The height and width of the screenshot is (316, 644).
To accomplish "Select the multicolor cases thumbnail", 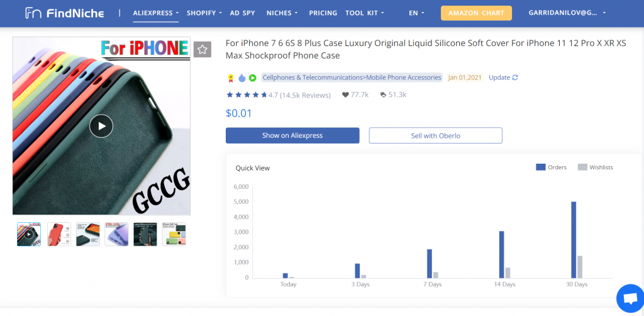I will [174, 234].
